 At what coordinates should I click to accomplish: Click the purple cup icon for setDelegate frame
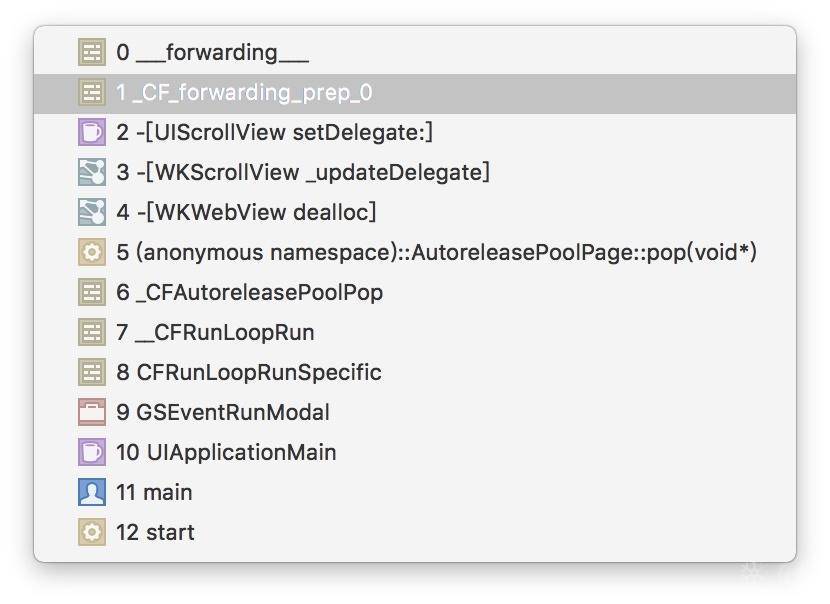point(92,133)
